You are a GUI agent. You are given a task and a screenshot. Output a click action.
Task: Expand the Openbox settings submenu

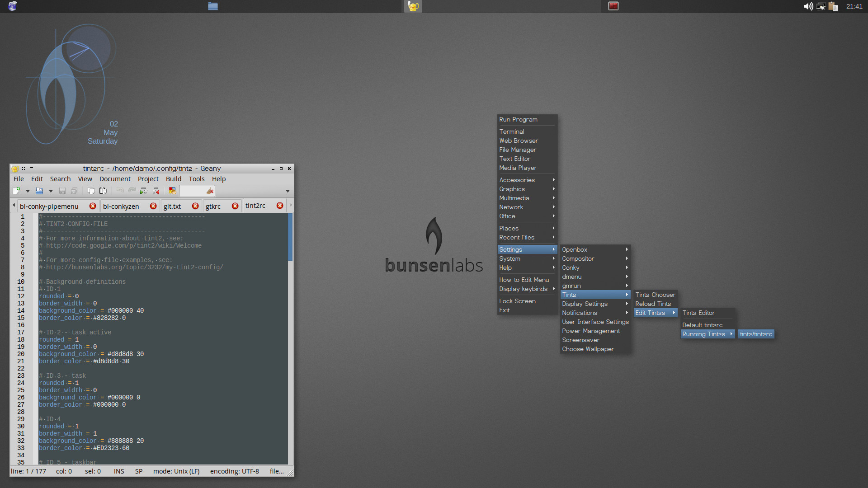tap(595, 250)
